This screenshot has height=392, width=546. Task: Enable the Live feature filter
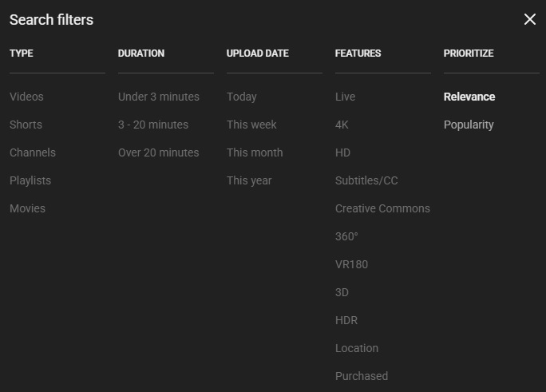click(345, 97)
